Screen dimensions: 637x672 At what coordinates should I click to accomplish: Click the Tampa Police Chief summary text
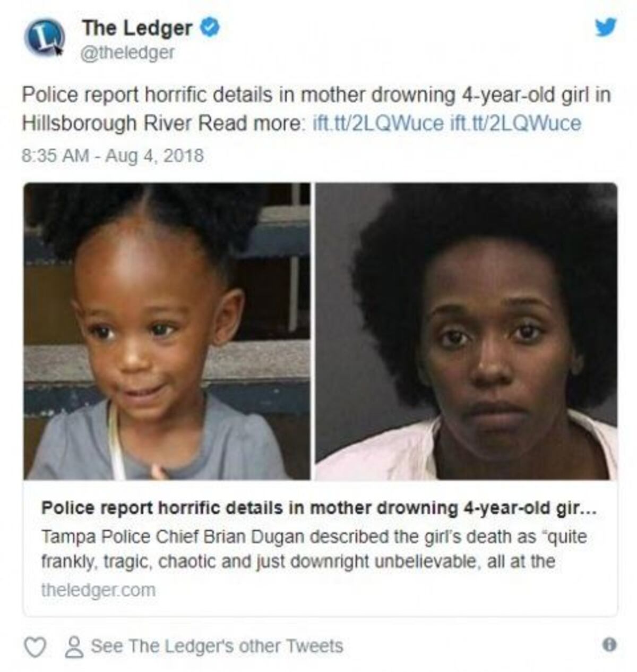pyautogui.click(x=314, y=549)
